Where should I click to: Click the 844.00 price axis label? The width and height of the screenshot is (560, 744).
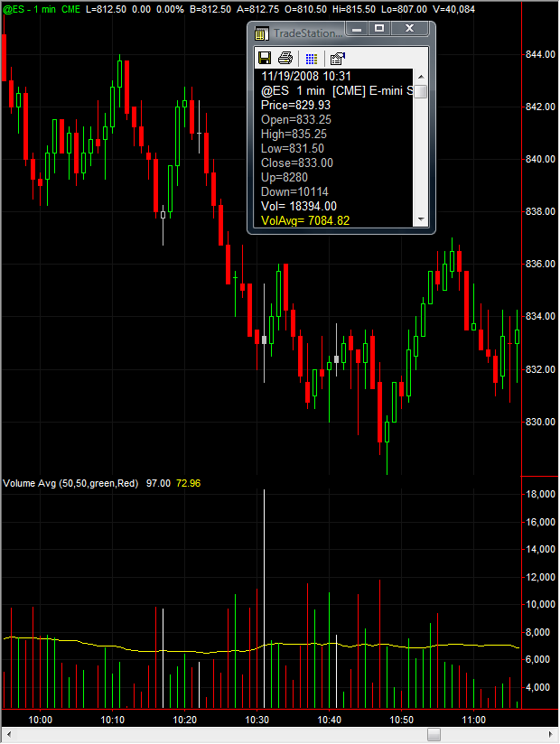point(540,54)
